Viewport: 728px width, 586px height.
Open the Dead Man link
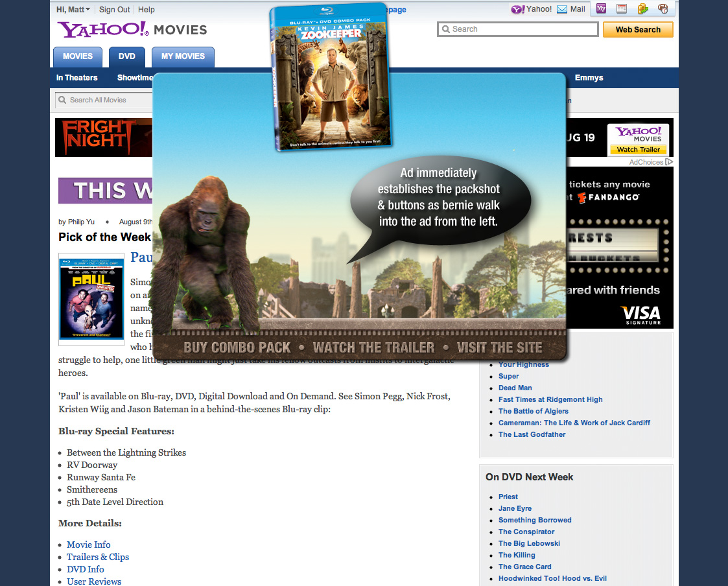515,388
